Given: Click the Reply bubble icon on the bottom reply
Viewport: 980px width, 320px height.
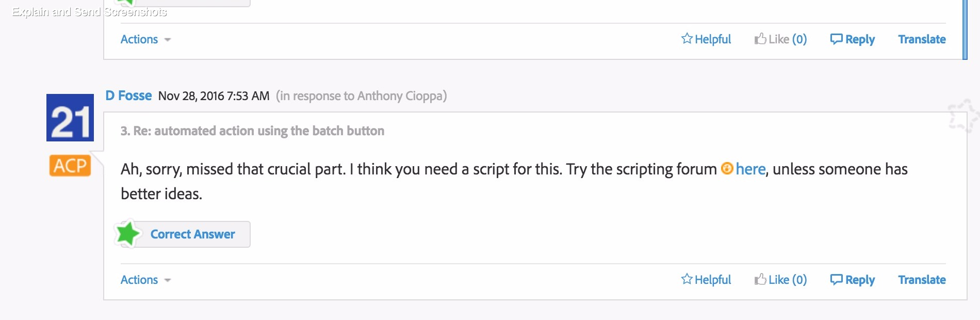Looking at the screenshot, I should tap(837, 279).
